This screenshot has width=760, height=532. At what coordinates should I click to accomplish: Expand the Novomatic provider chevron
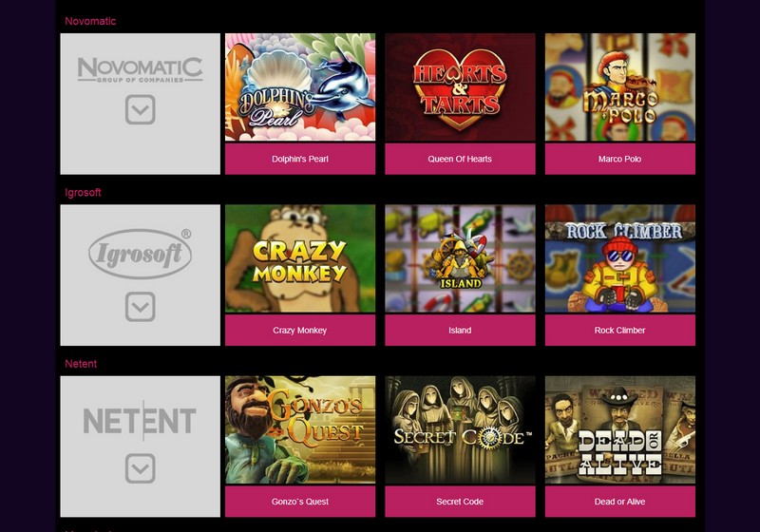(x=140, y=109)
